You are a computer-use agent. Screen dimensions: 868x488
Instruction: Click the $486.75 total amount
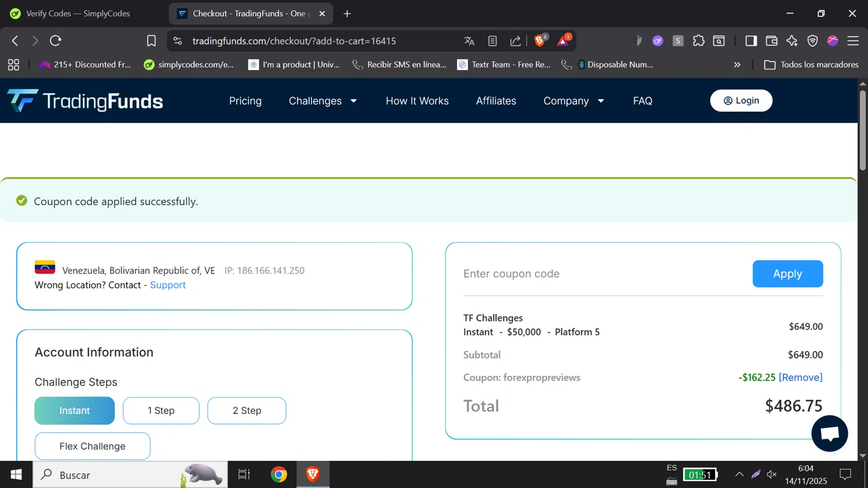(793, 406)
